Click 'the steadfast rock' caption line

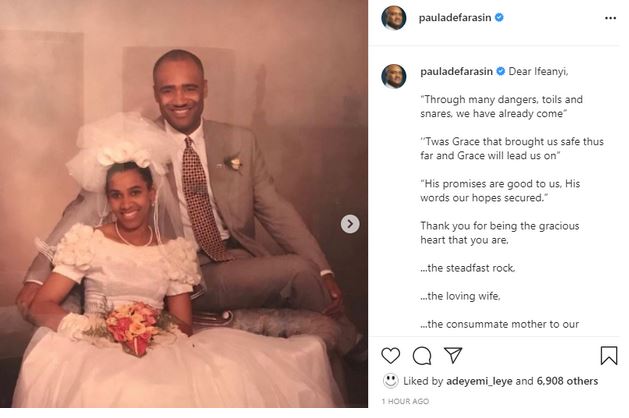[467, 268]
